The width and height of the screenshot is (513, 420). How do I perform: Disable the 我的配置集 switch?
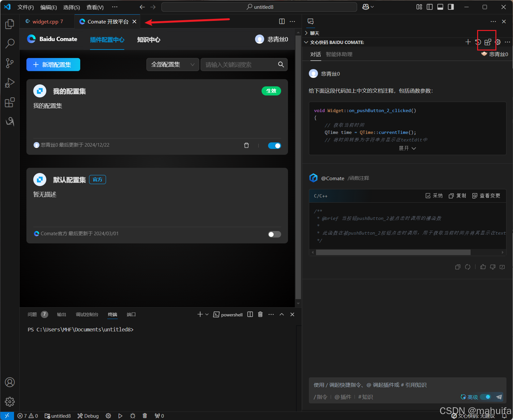pos(275,146)
